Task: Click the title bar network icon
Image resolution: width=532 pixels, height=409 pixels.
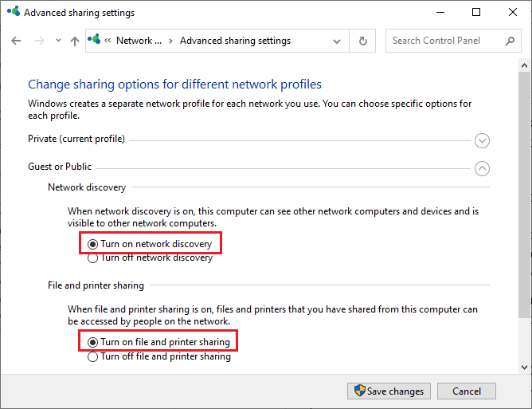Action: [14, 11]
